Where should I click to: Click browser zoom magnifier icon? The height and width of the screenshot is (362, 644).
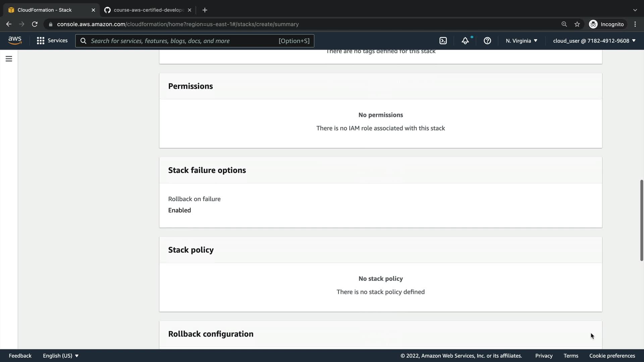564,24
